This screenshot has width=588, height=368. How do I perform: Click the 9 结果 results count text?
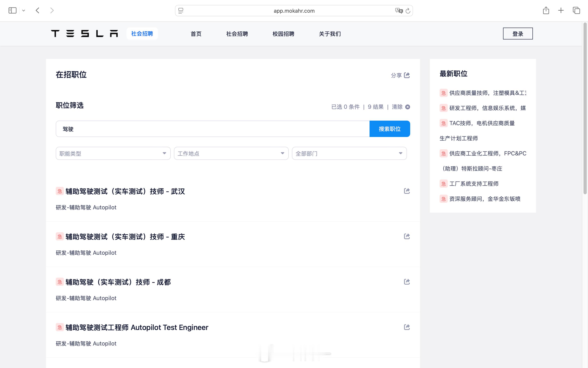tap(376, 107)
